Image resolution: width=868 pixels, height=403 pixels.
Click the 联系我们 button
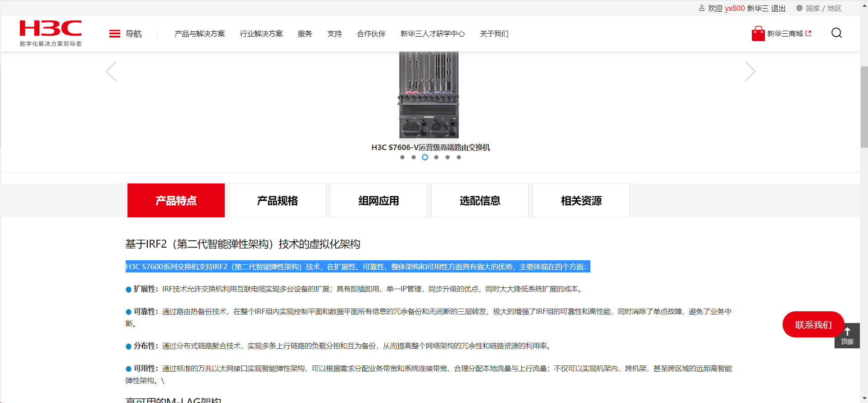click(x=813, y=324)
